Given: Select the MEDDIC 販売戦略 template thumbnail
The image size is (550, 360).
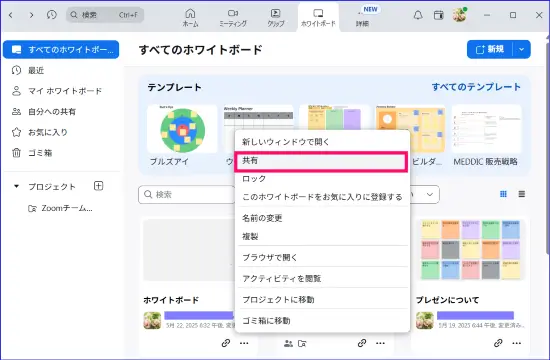Looking at the screenshot, I should click(487, 129).
